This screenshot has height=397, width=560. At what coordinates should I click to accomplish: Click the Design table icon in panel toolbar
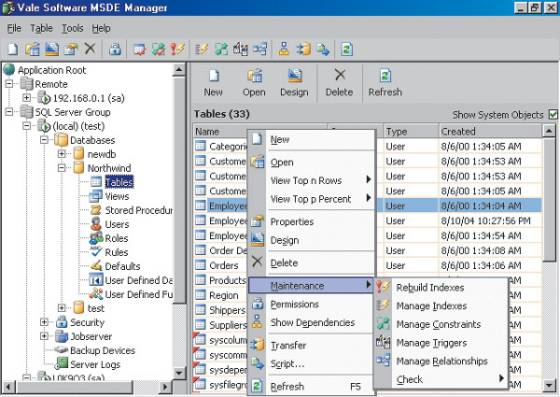click(295, 76)
